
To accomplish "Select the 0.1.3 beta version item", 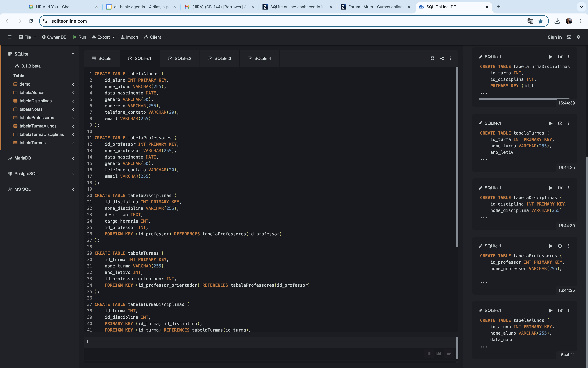I will (28, 66).
